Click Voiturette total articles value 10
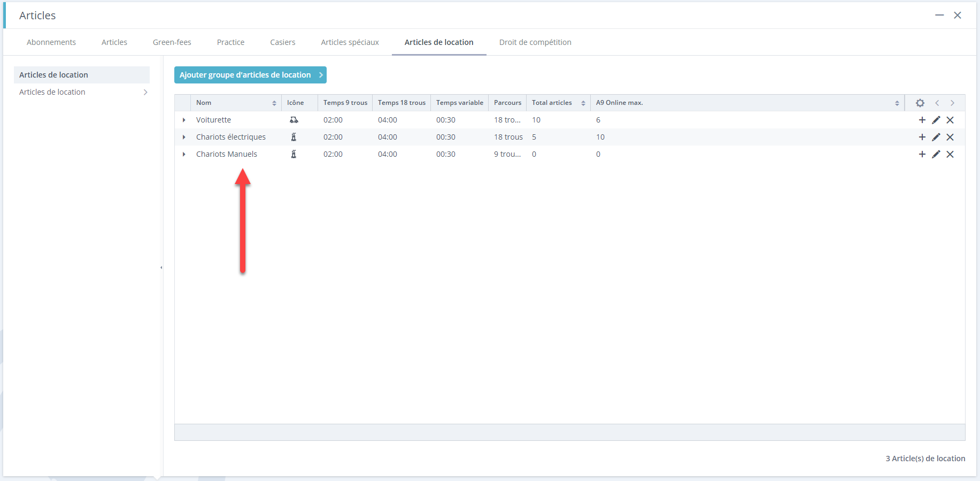This screenshot has width=980, height=481. 536,120
